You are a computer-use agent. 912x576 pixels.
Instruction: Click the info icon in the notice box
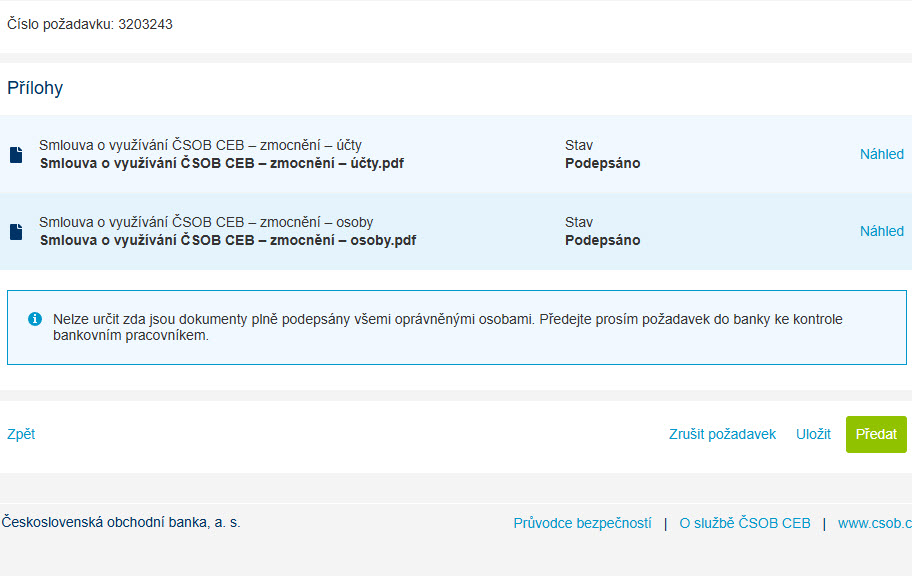[x=35, y=319]
